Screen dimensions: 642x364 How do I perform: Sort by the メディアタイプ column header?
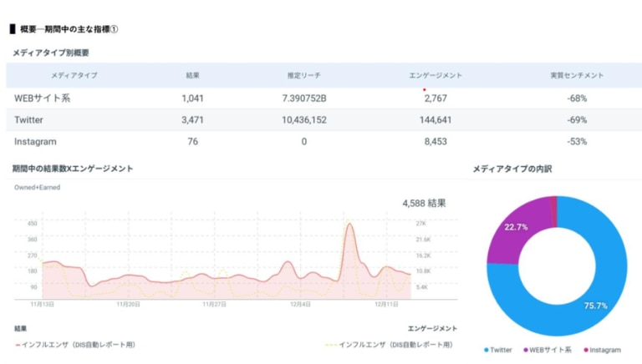74,75
